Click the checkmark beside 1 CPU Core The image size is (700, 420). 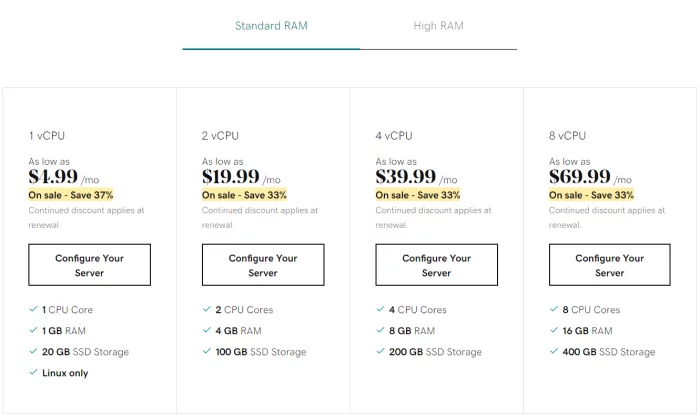[33, 309]
